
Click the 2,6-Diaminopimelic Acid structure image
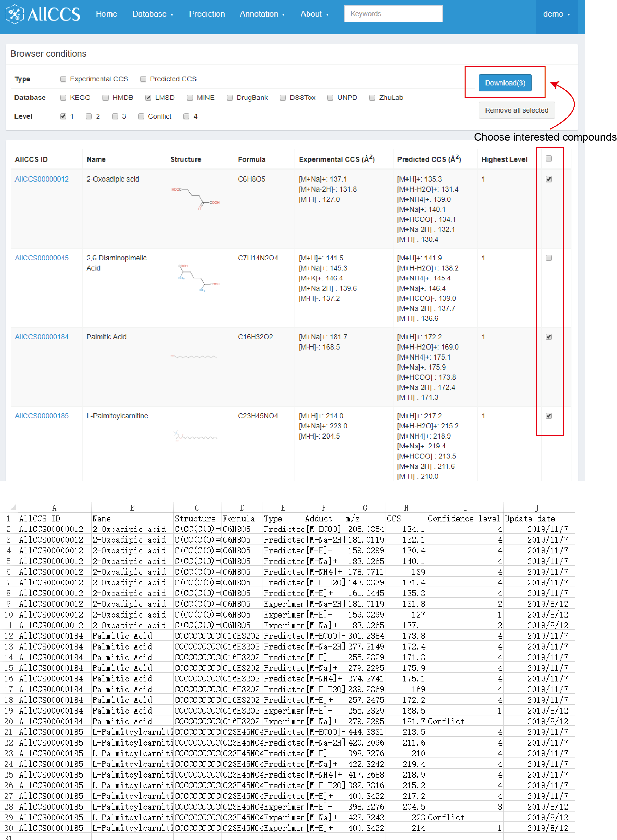click(199, 278)
